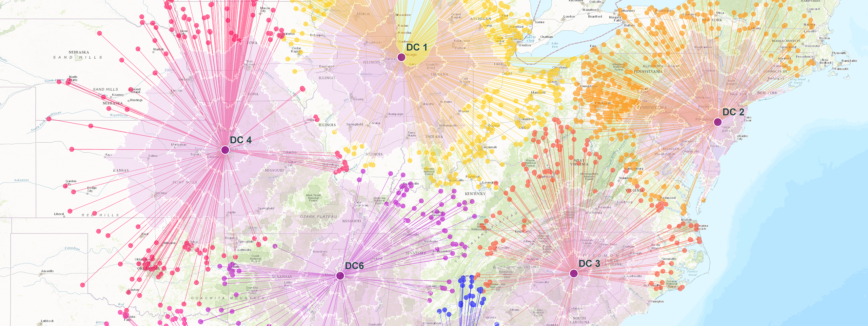Click the NEBRASKA SAND HILLS region label

[x=78, y=55]
